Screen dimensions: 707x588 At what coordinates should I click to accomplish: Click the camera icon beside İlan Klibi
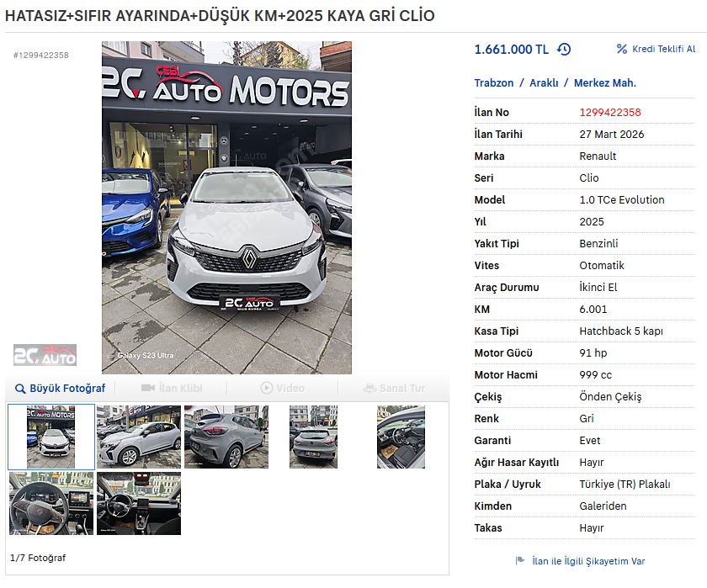point(148,388)
